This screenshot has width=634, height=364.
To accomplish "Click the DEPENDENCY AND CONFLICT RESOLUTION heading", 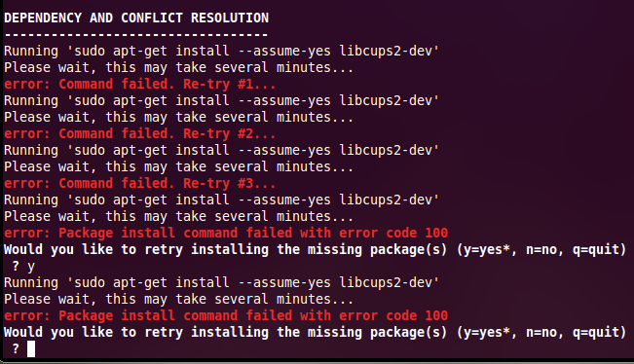I will (136, 18).
